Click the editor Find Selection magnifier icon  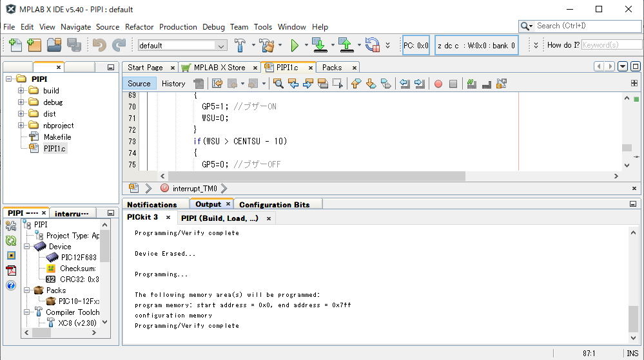278,84
